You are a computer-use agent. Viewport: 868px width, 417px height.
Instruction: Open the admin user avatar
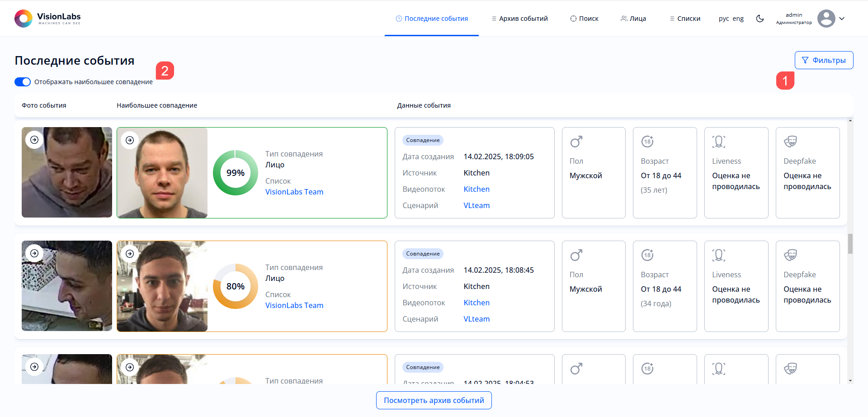click(x=826, y=19)
